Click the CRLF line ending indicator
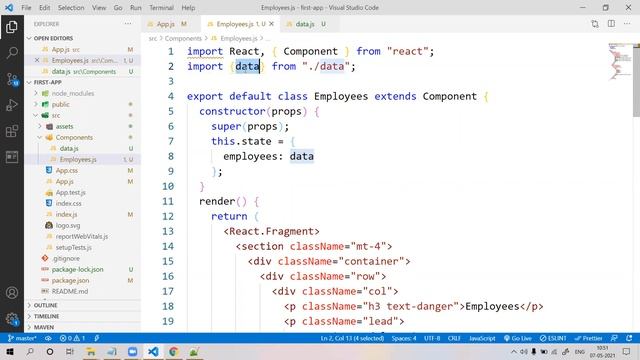This screenshot has height=360, width=640. pyautogui.click(x=454, y=338)
